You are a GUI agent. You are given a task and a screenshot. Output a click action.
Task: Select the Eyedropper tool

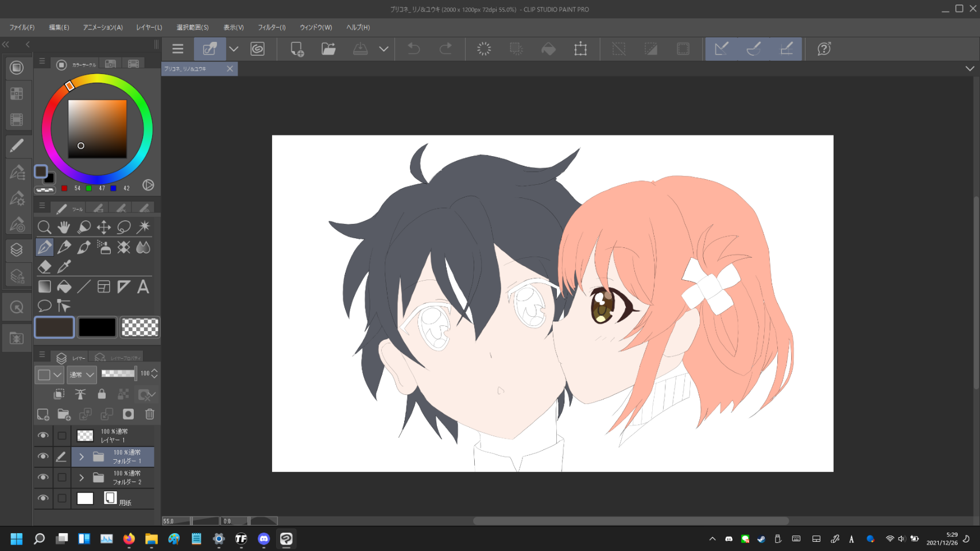click(x=64, y=267)
